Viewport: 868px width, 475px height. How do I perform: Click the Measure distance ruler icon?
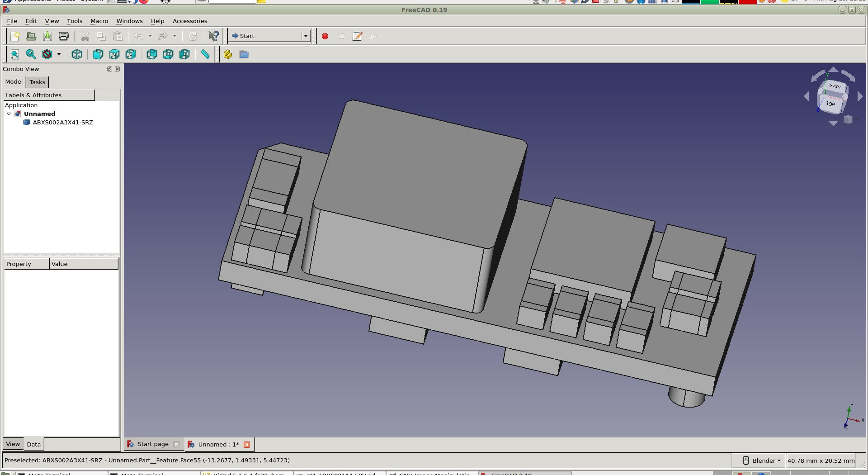[x=205, y=54]
